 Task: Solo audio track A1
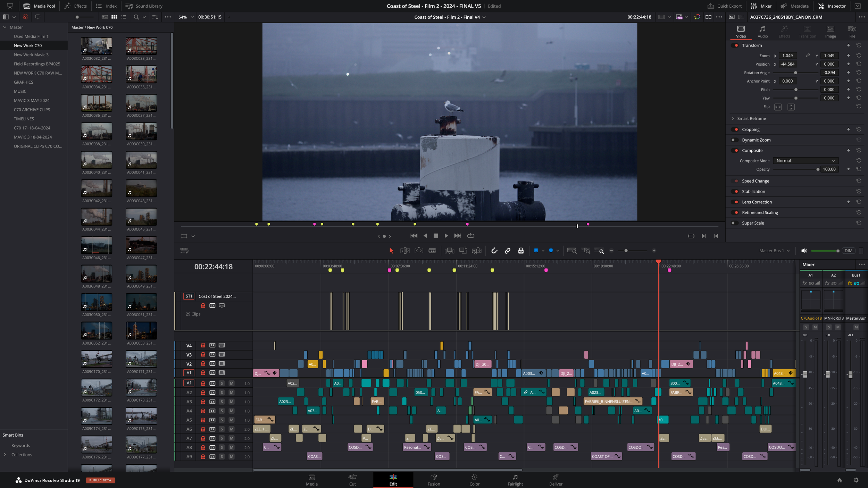222,384
